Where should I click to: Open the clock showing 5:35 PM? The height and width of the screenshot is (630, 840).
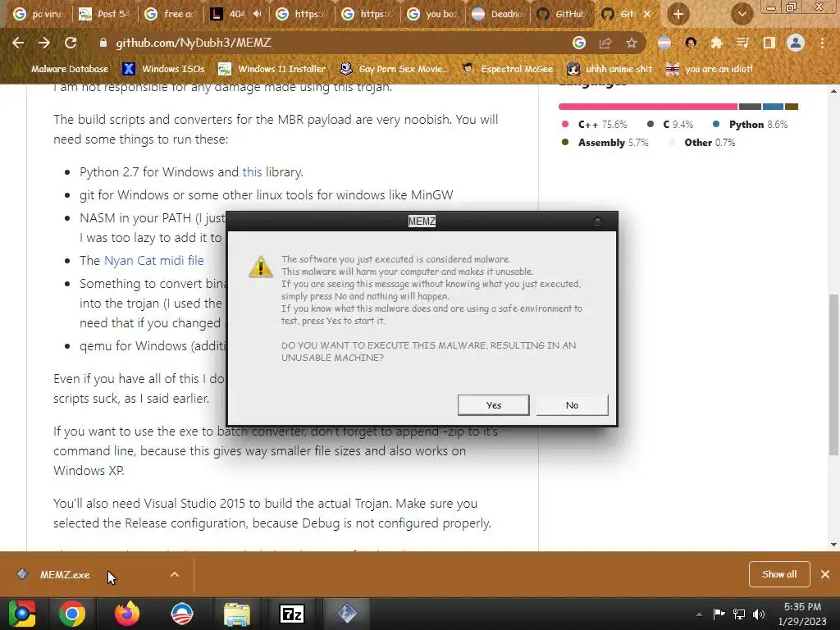point(802,614)
